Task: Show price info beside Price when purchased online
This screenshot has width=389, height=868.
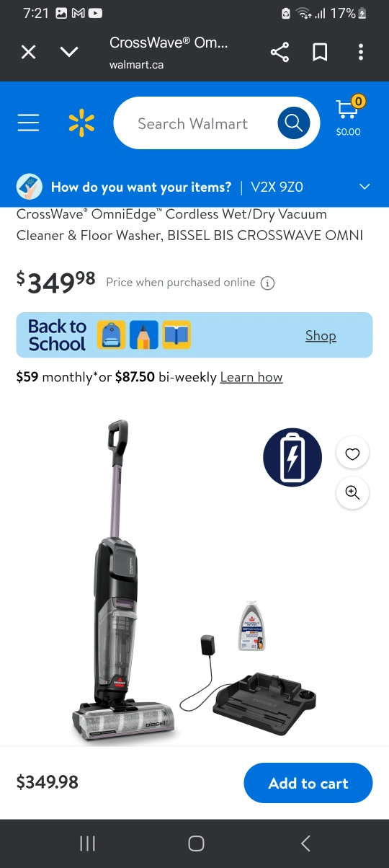Action: [x=267, y=283]
